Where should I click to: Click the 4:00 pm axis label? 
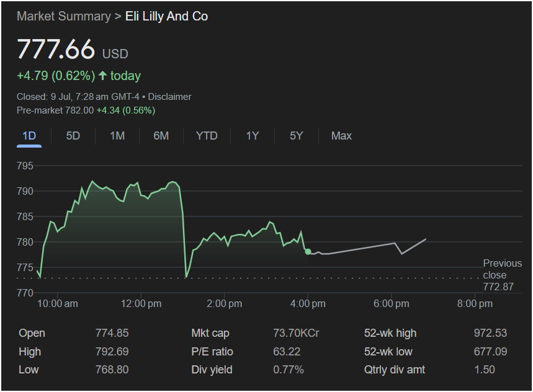click(x=308, y=304)
